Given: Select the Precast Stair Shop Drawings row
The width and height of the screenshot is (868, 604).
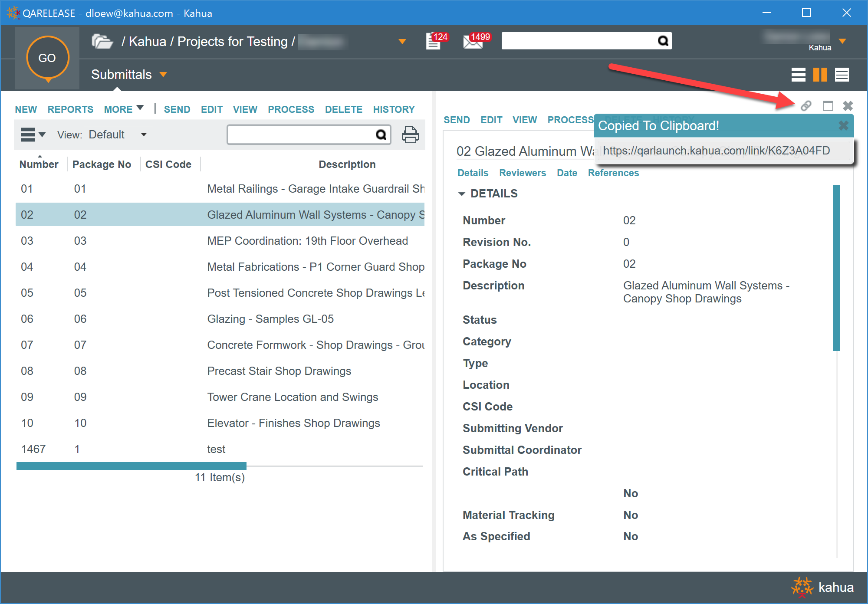Looking at the screenshot, I should [x=279, y=371].
